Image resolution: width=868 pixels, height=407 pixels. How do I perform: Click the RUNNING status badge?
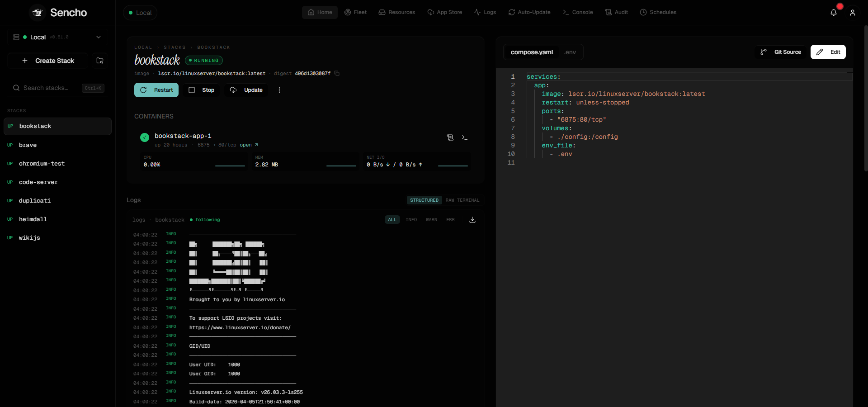click(x=204, y=60)
